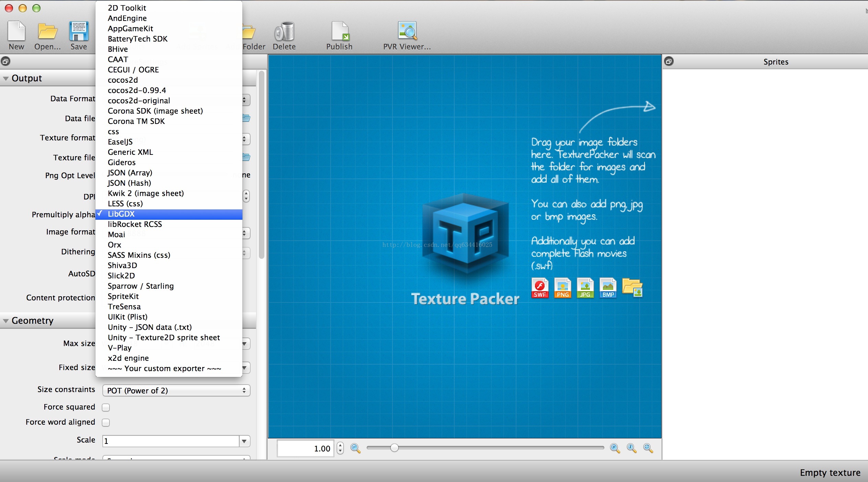Click the zoom to 1:1 magnifier icon

point(631,448)
